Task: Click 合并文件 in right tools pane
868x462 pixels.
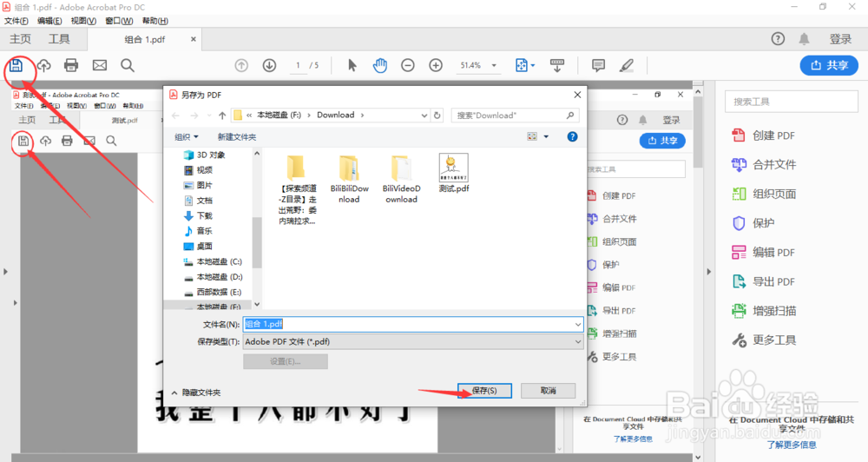Action: [764, 164]
